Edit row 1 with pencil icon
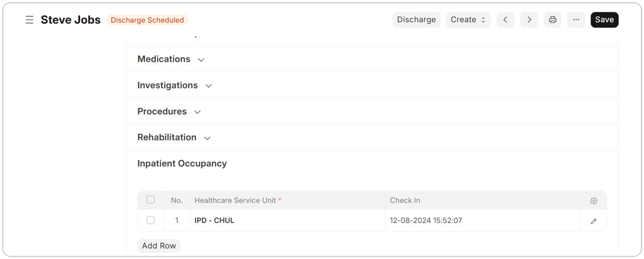644x259 pixels. (x=594, y=221)
